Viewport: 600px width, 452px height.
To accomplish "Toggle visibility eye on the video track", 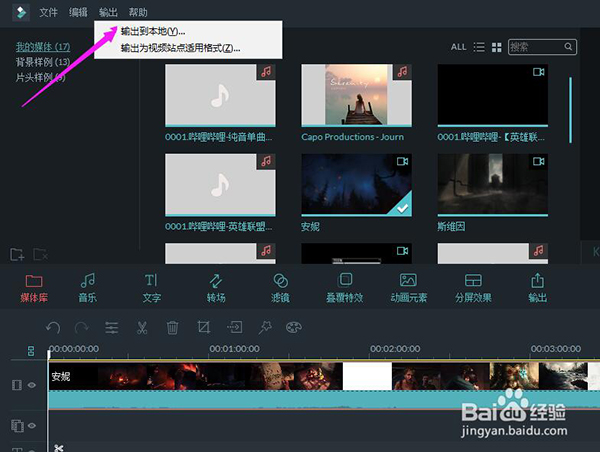I will (32, 385).
